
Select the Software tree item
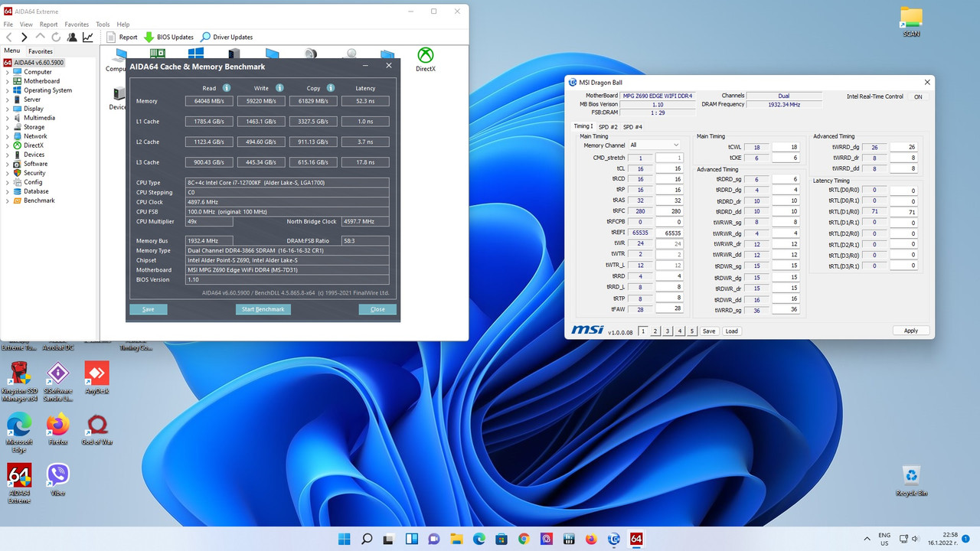pos(35,164)
